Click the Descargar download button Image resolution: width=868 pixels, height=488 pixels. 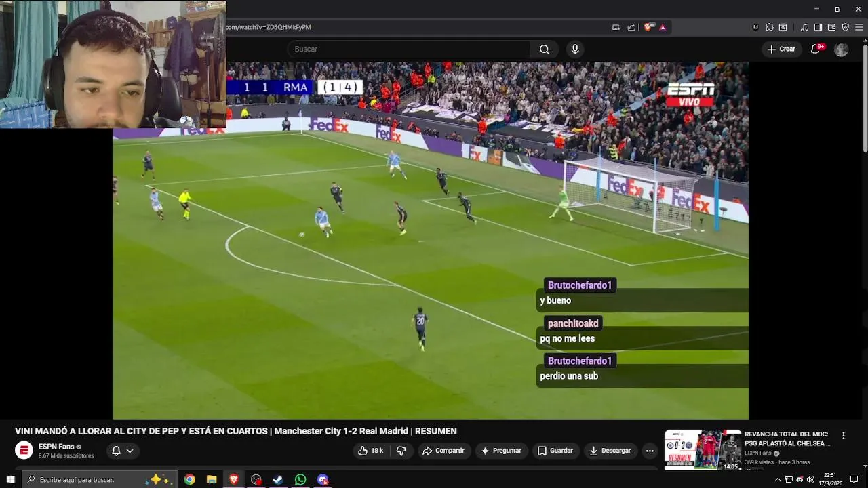click(610, 451)
